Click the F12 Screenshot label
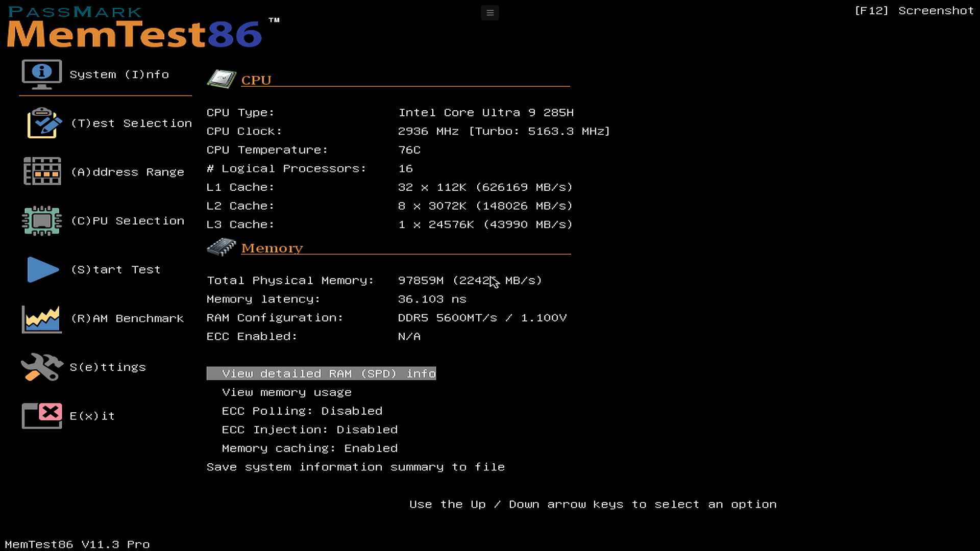 914,11
